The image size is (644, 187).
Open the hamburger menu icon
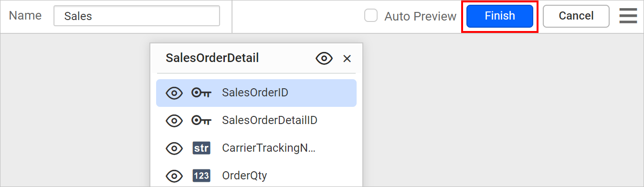click(x=628, y=16)
